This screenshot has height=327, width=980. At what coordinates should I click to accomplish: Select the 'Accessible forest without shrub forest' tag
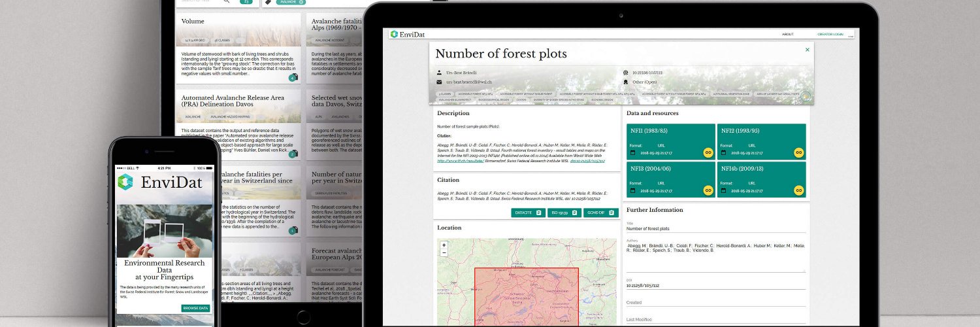tap(526, 94)
